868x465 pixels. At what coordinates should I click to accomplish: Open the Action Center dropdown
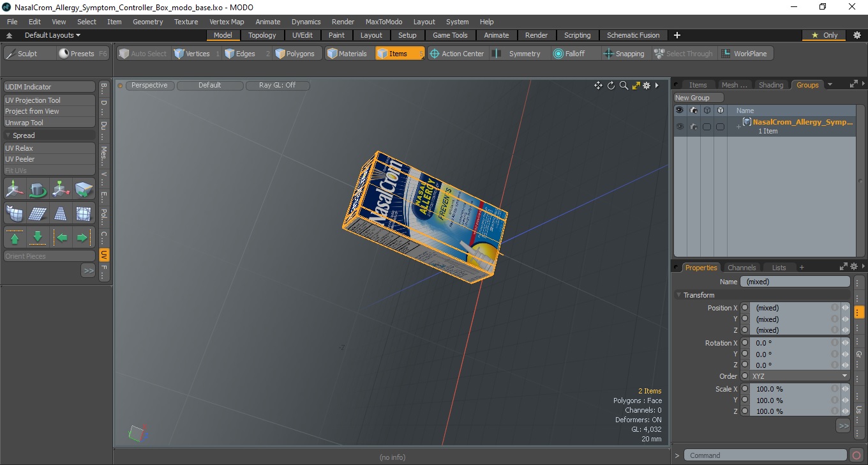pos(457,54)
